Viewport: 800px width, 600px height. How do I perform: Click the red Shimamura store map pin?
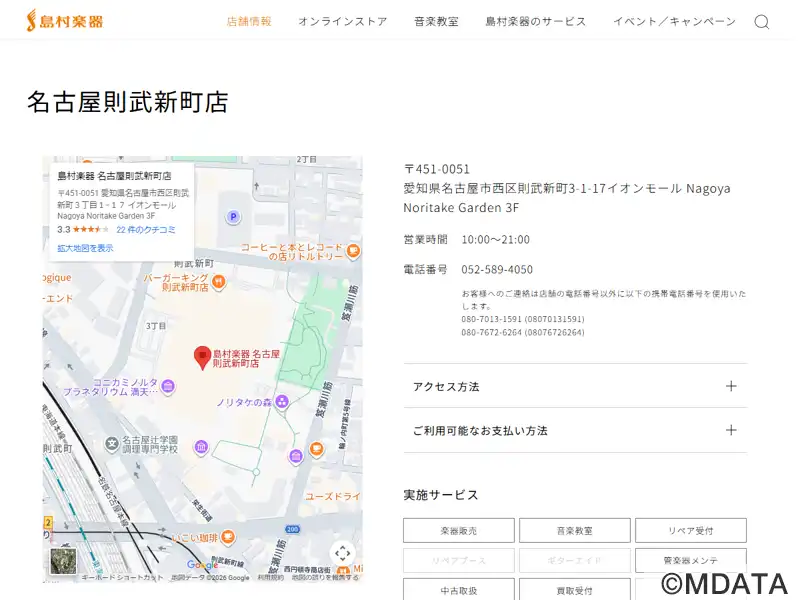202,358
